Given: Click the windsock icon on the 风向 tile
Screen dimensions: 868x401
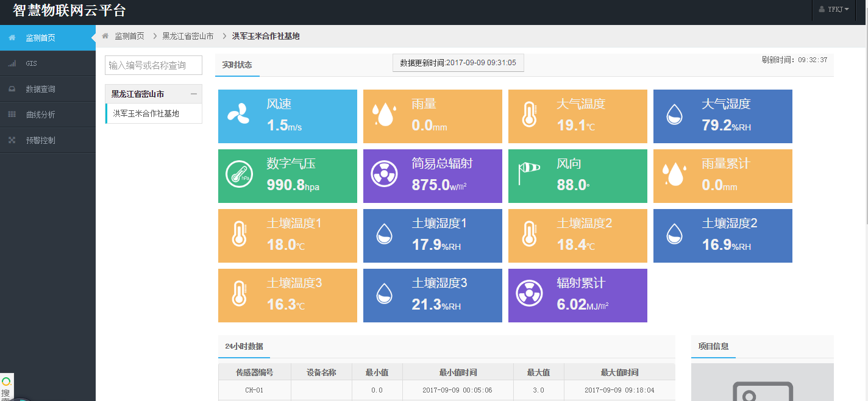Looking at the screenshot, I should [529, 172].
